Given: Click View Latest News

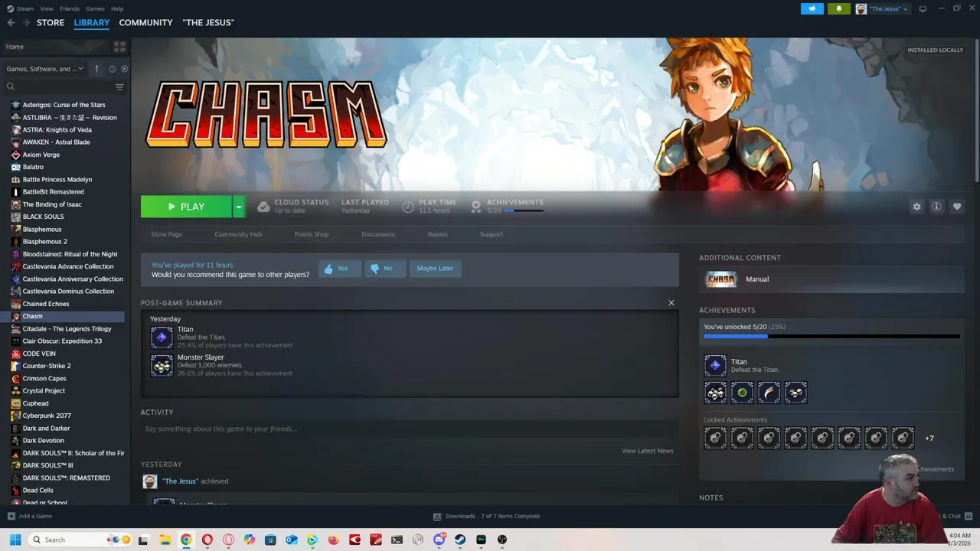Looking at the screenshot, I should pyautogui.click(x=648, y=451).
